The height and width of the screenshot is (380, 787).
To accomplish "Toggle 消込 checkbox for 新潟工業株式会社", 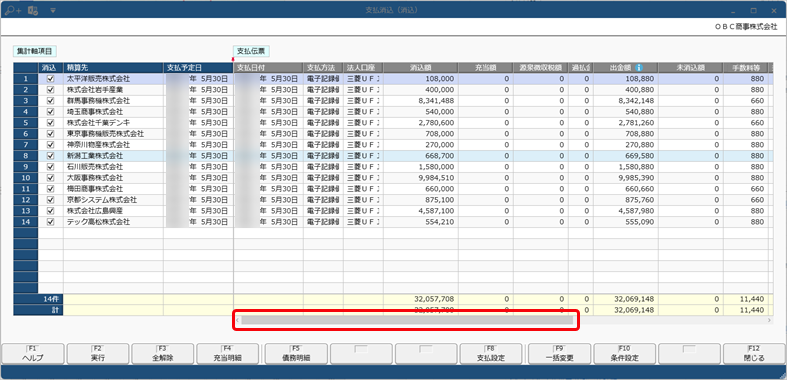I will click(50, 156).
